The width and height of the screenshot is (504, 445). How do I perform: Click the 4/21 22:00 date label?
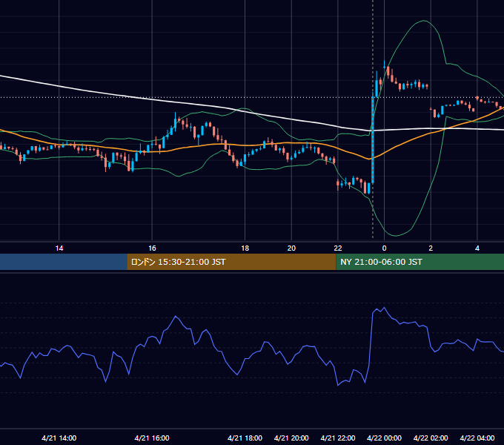click(x=338, y=438)
